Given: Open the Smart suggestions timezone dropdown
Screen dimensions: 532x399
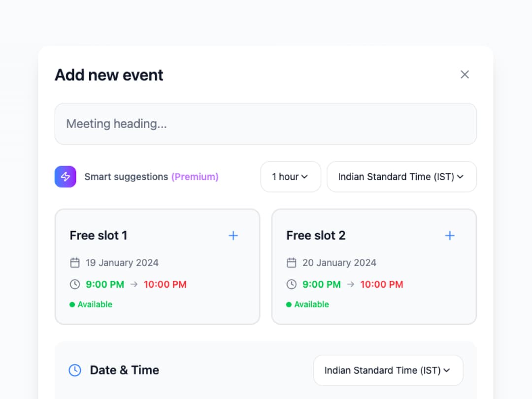Looking at the screenshot, I should (x=402, y=177).
